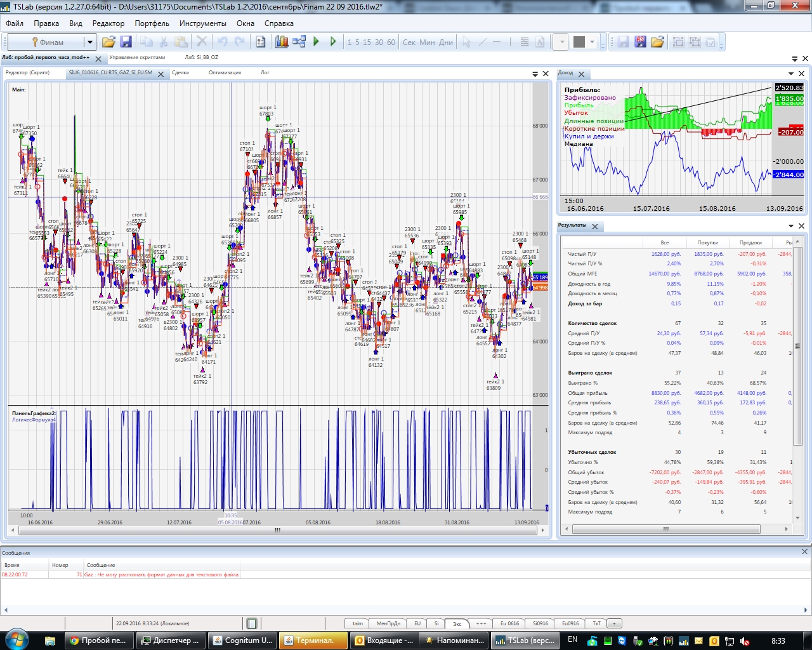
Task: Toggle the Дни interval unit
Action: (x=446, y=43)
